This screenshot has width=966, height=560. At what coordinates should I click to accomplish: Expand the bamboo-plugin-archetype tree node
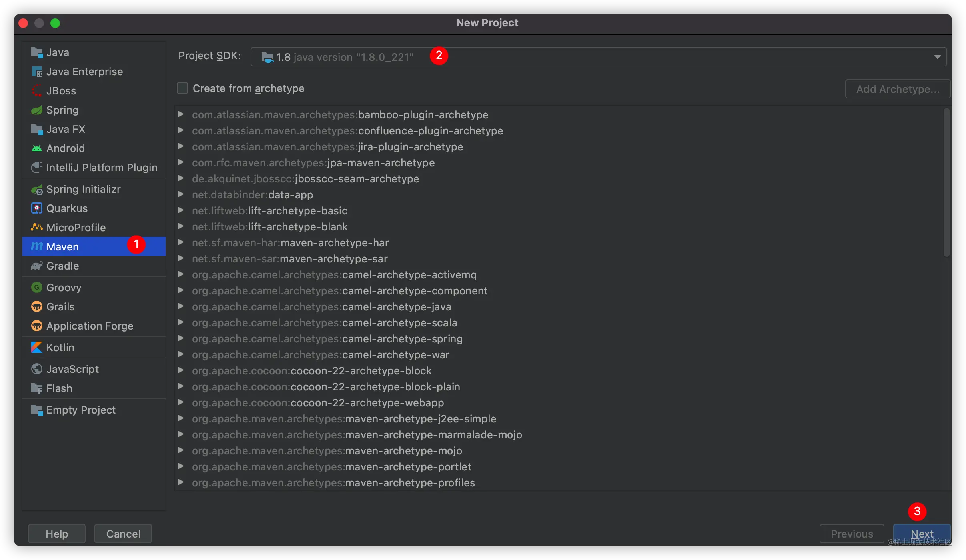(x=181, y=115)
